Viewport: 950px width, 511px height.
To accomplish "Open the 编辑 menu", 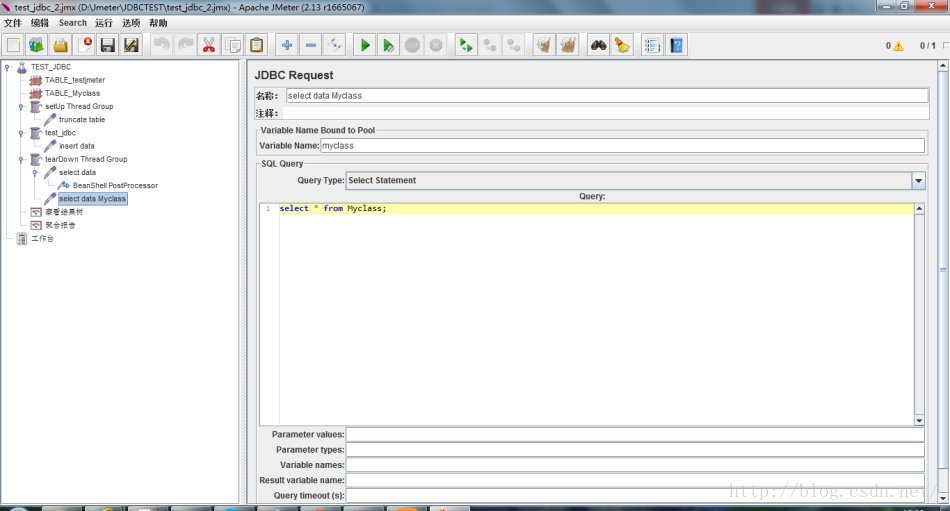I will pyautogui.click(x=40, y=23).
